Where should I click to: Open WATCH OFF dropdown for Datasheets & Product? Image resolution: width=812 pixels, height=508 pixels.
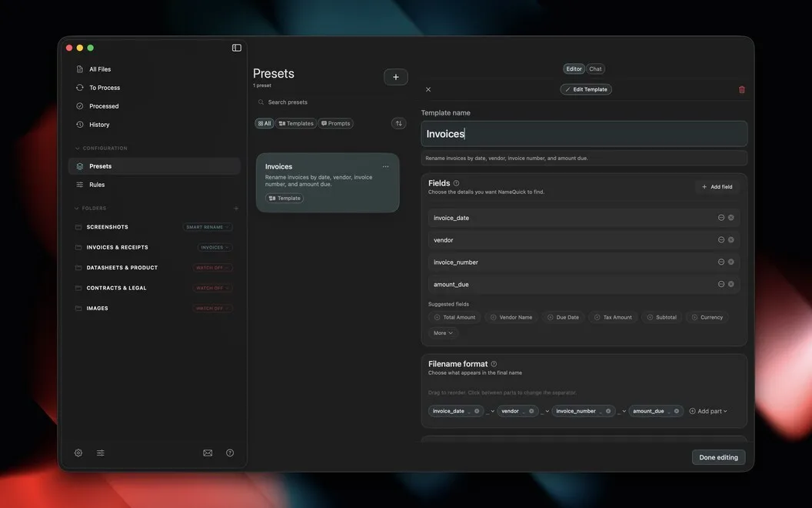(212, 268)
